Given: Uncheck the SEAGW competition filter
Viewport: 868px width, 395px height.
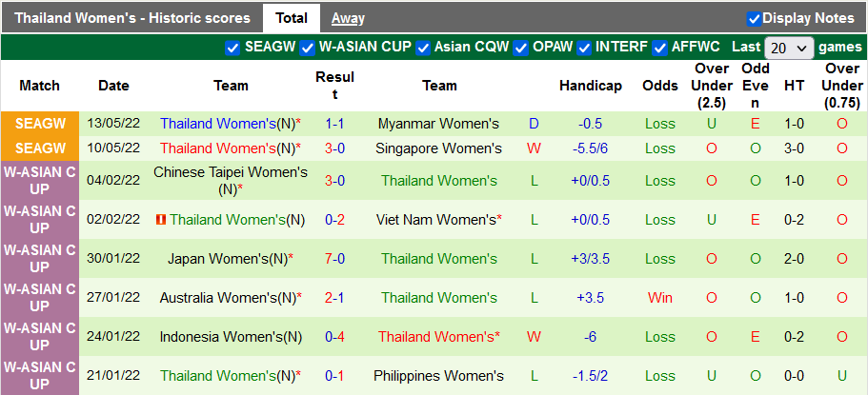Looking at the screenshot, I should coord(232,48).
